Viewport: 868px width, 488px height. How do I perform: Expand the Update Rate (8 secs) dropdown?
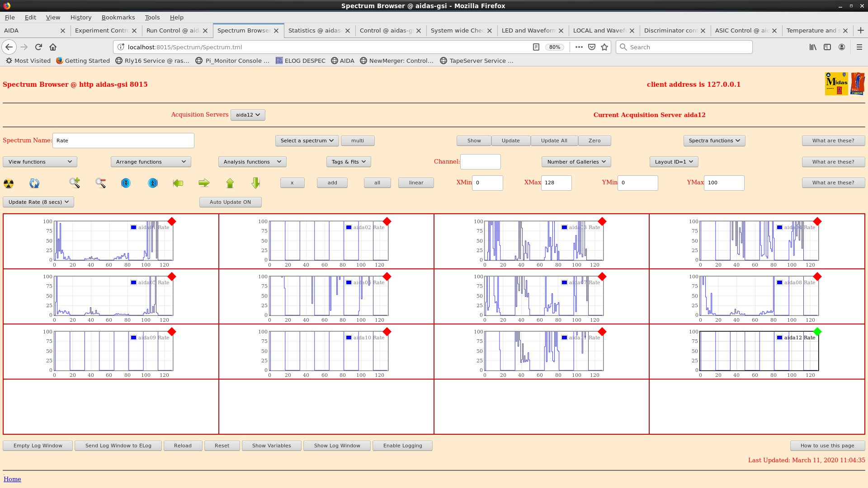point(38,202)
